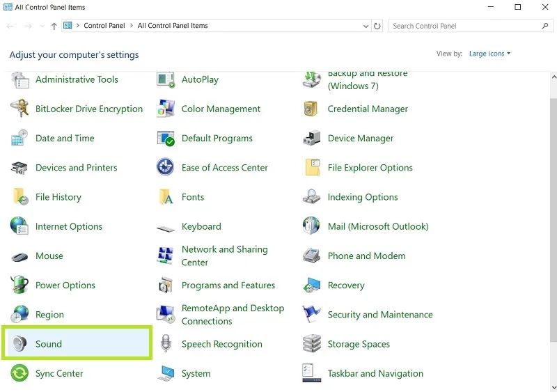Screen dimensions: 557x392
Task: Select All Control Panel Items breadcrumb
Action: point(173,26)
